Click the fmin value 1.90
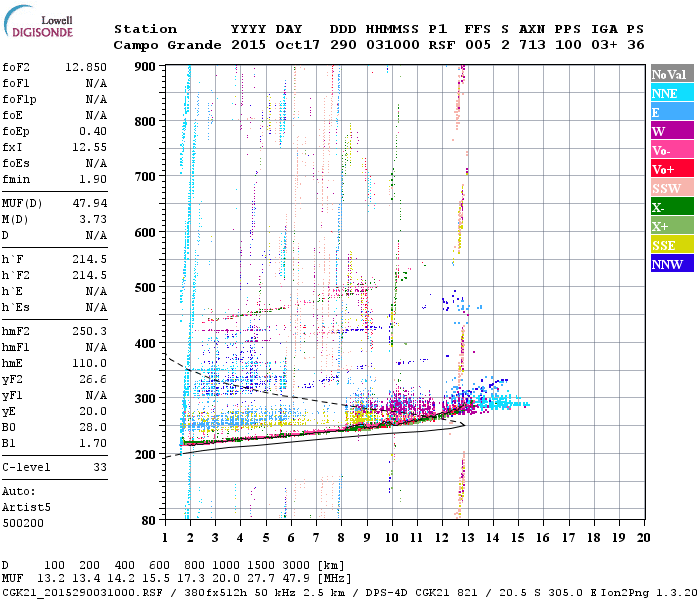The height and width of the screenshot is (600, 700). tap(93, 179)
